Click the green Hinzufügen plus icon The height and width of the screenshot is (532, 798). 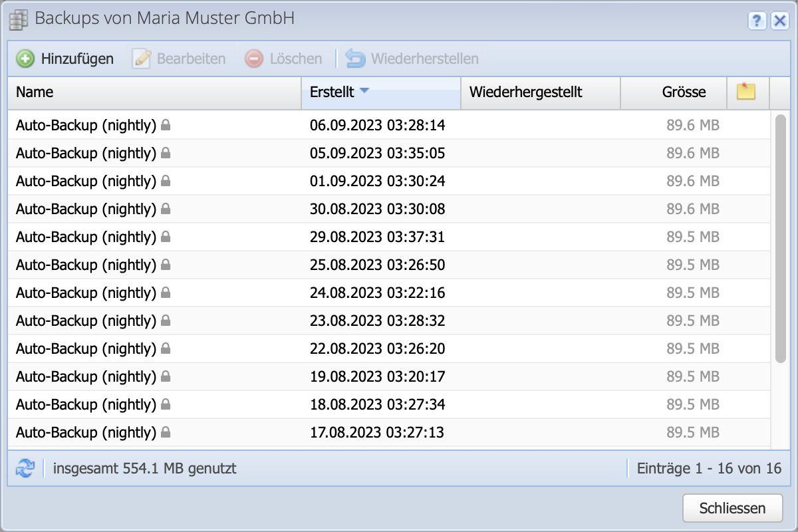[25, 59]
